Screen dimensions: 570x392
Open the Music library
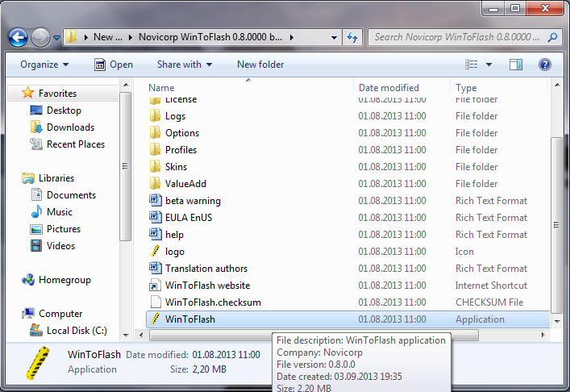pyautogui.click(x=59, y=212)
